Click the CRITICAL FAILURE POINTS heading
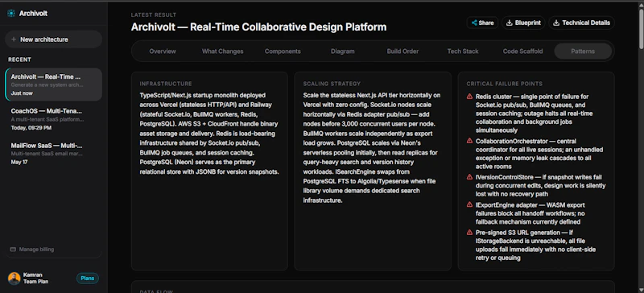This screenshot has width=644, height=293. (505, 84)
